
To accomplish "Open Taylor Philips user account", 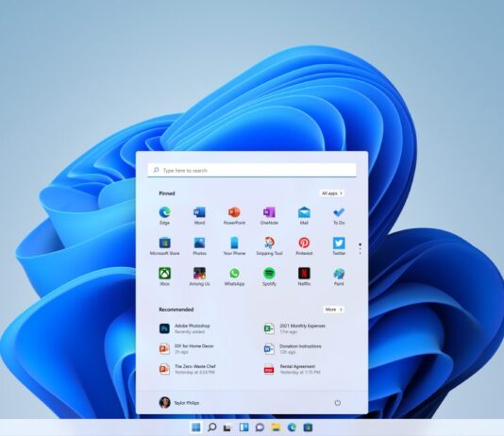I will 179,403.
